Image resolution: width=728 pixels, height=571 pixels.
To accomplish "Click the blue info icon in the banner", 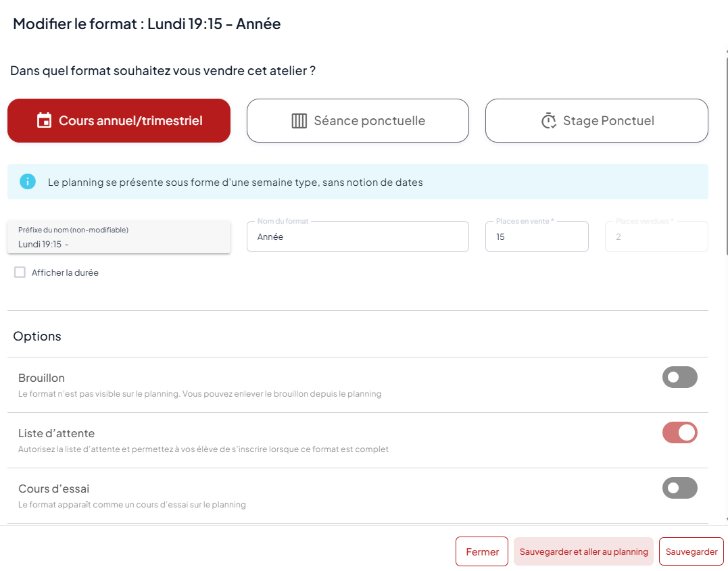I will coord(28,182).
